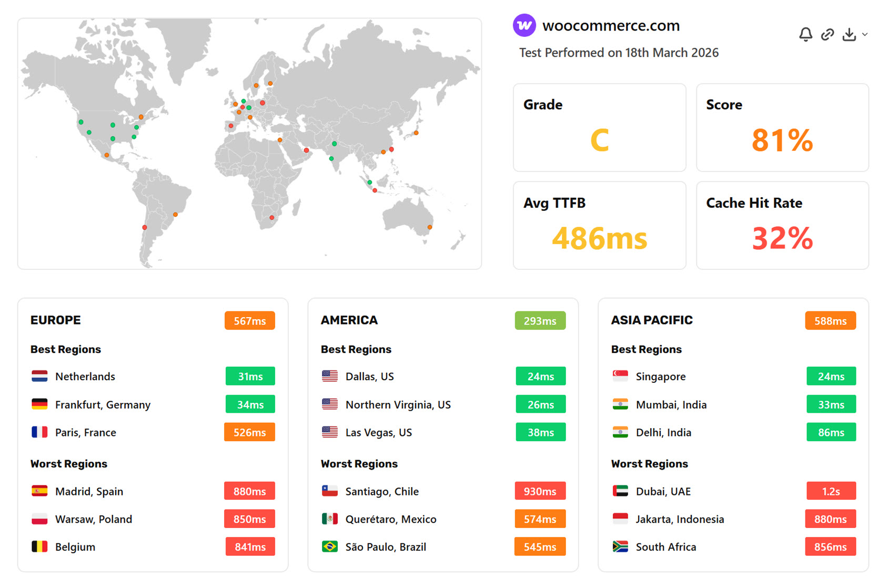Click the Netherlands flag icon
Screen dimensions: 888x588
coord(39,377)
